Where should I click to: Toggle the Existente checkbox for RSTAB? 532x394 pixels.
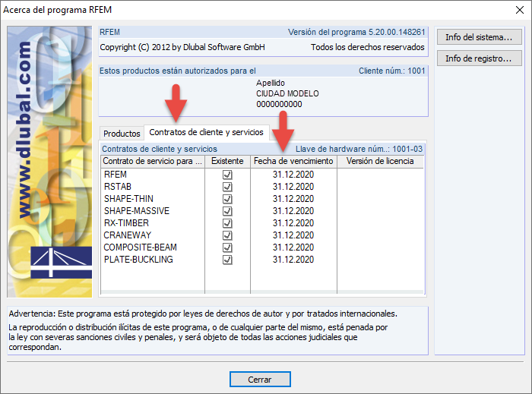click(x=227, y=187)
